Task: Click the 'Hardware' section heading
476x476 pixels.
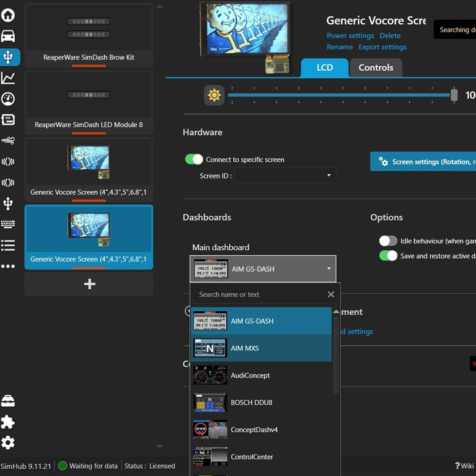Action: [x=203, y=132]
